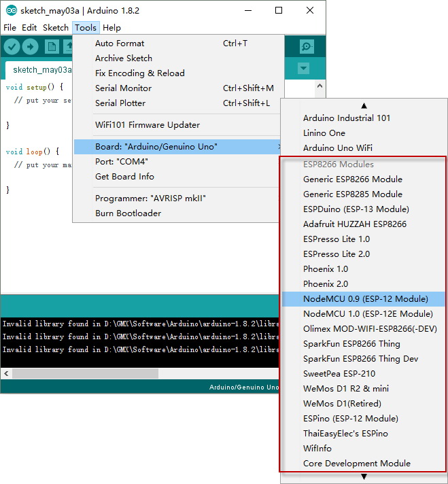Image resolution: width=448 pixels, height=484 pixels.
Task: Choose ESPino (ESP-12 Module) board
Action: pos(364,419)
